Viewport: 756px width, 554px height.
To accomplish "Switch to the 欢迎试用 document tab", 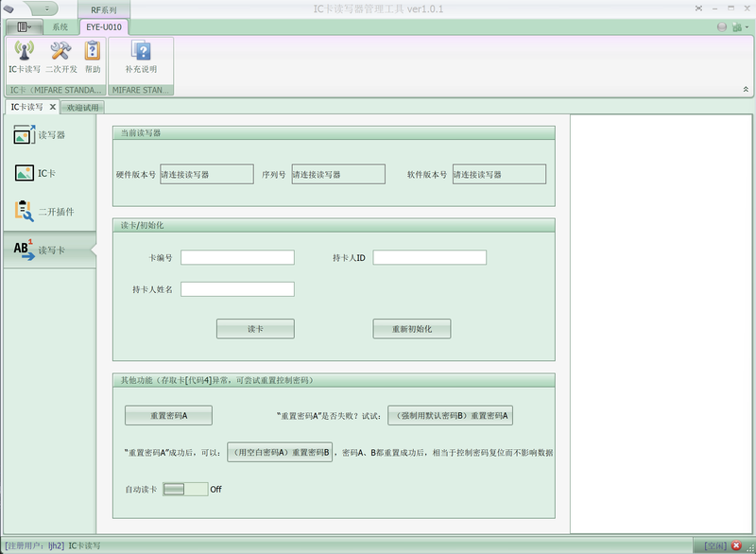I will 81,108.
